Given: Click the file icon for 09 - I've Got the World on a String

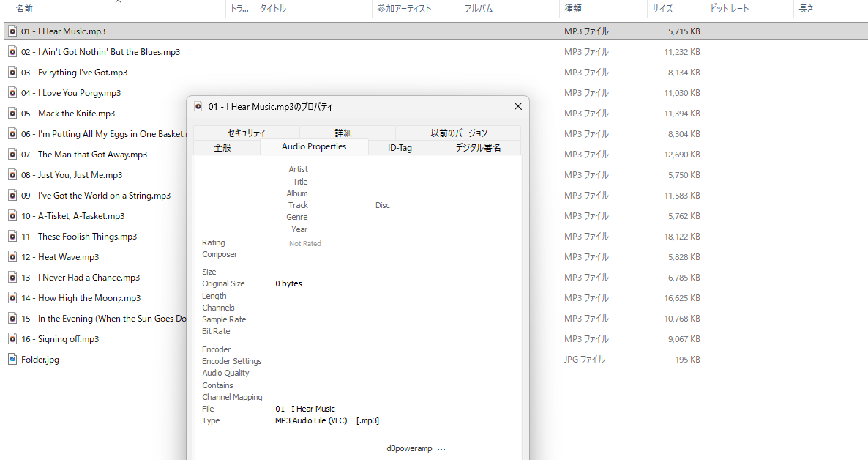Looking at the screenshot, I should 12,196.
